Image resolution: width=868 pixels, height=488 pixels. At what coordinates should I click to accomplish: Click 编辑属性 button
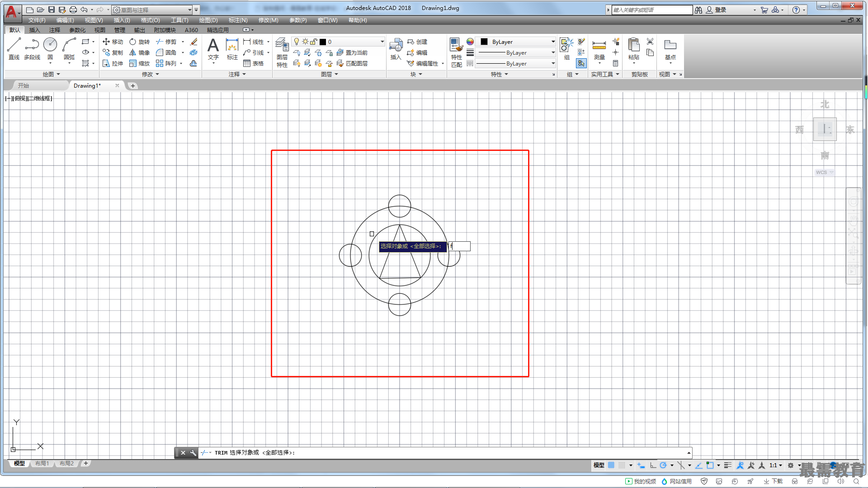[x=423, y=63]
